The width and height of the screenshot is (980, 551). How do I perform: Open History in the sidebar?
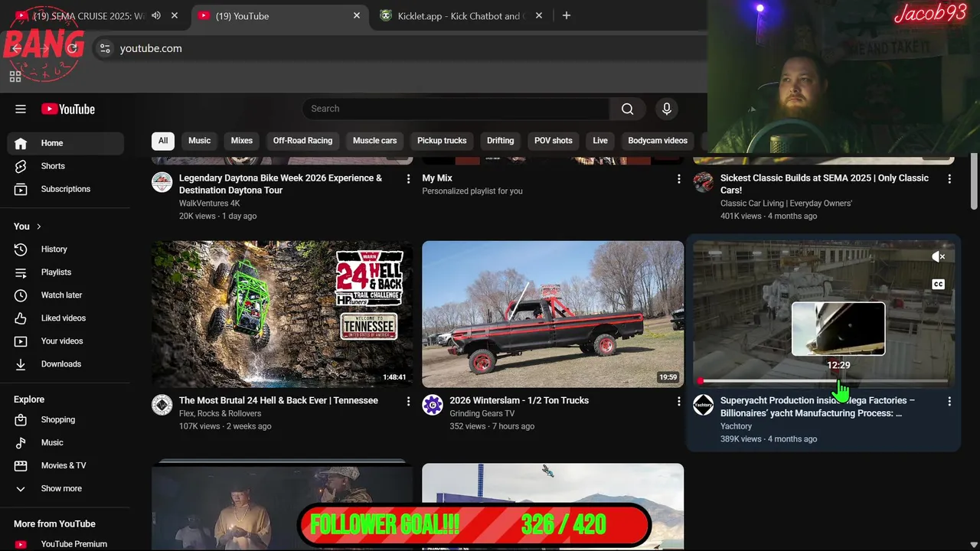tap(66, 249)
